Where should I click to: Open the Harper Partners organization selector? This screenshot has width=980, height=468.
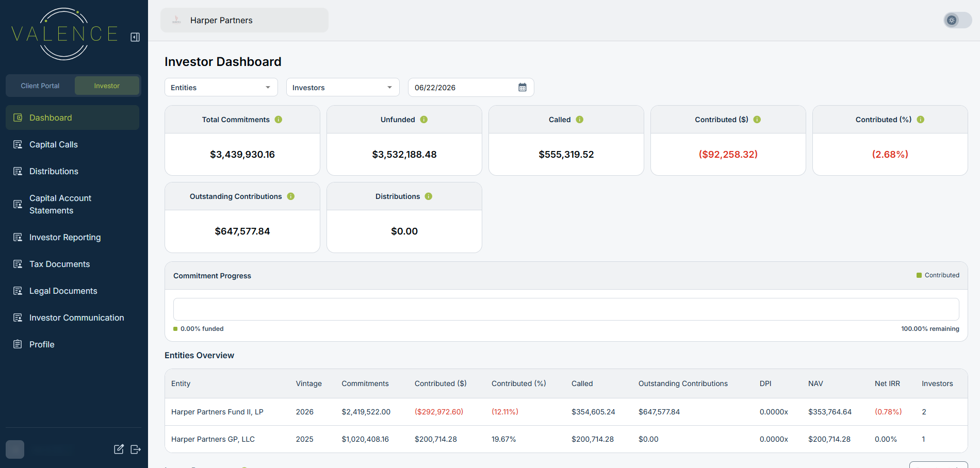pyautogui.click(x=244, y=20)
